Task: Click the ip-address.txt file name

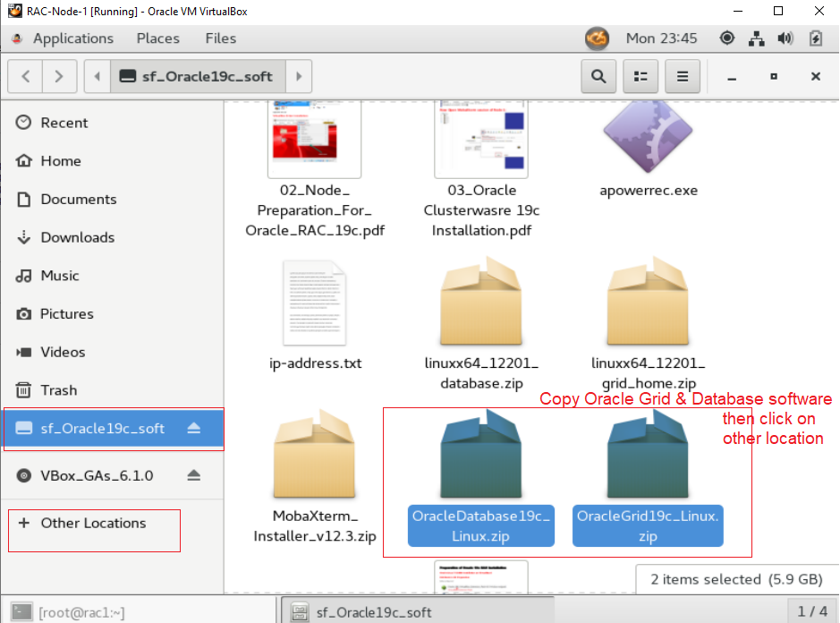Action: coord(316,363)
